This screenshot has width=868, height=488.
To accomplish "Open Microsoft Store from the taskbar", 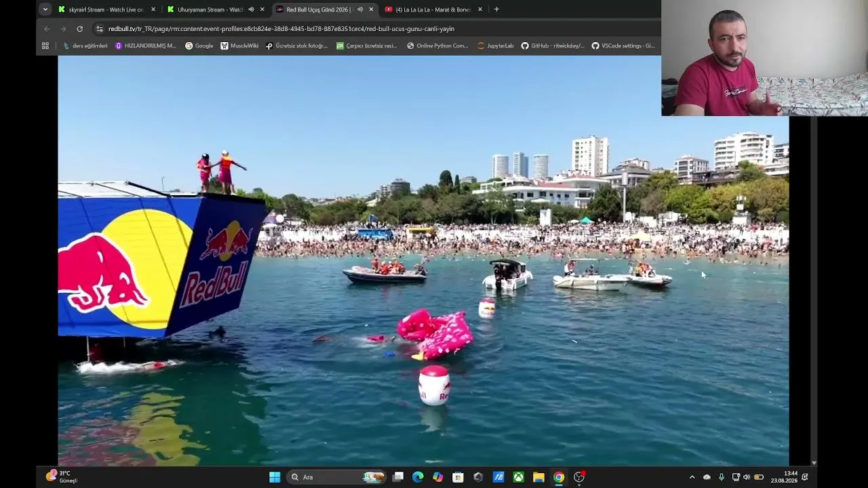I will coord(458,477).
